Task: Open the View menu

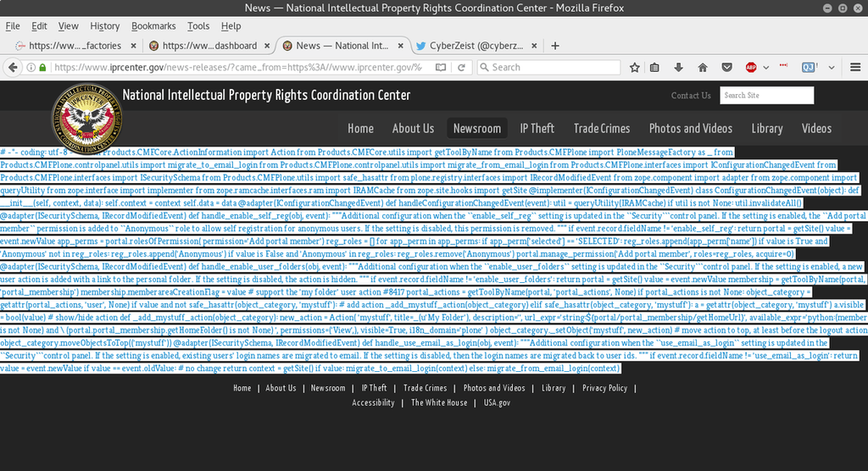Action: point(68,26)
